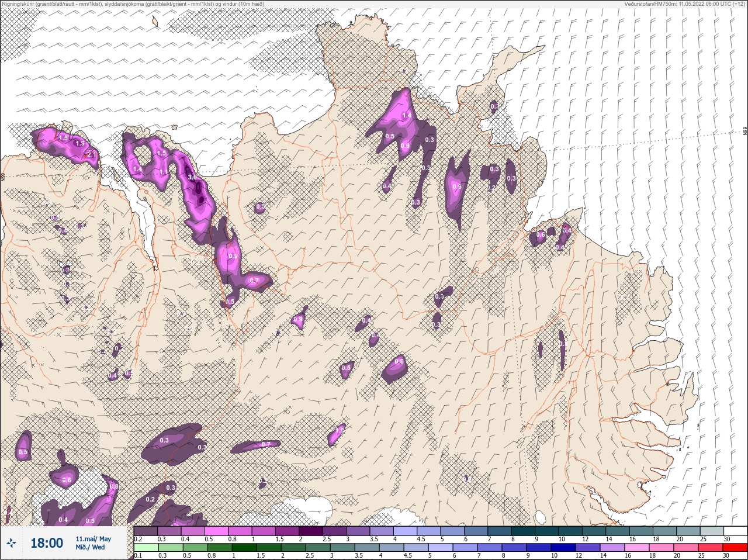Viewport: 748px width, 560px height.
Task: Click the '3.6' precipitation value on the map
Action: pyautogui.click(x=191, y=177)
